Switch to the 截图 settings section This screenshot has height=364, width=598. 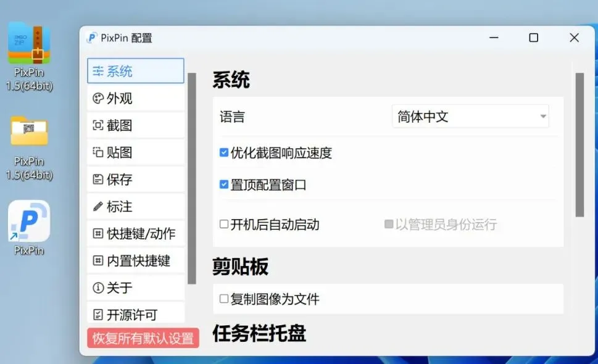pos(135,125)
